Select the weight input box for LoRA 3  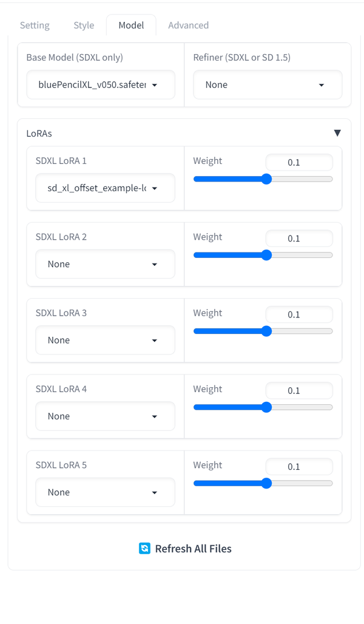299,314
